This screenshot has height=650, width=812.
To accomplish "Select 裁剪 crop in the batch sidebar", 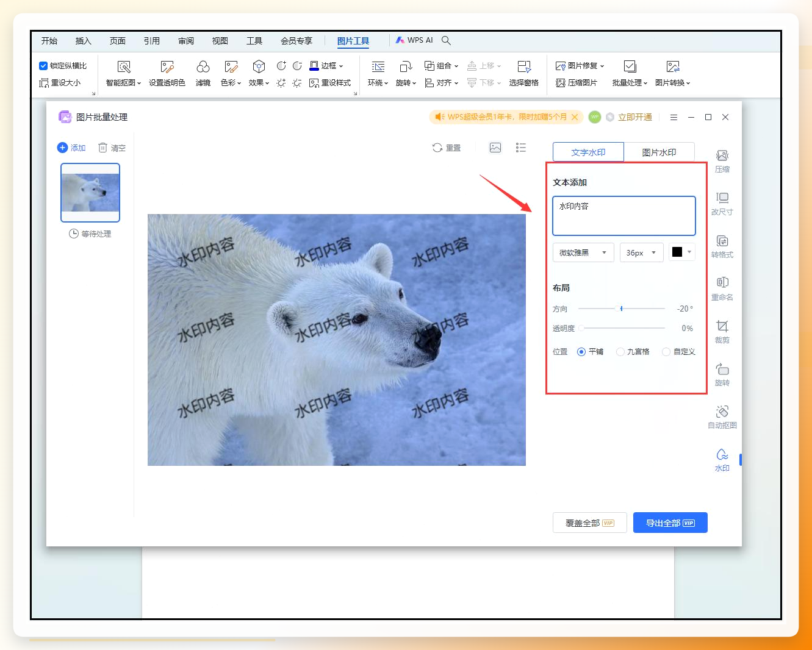I will [722, 332].
